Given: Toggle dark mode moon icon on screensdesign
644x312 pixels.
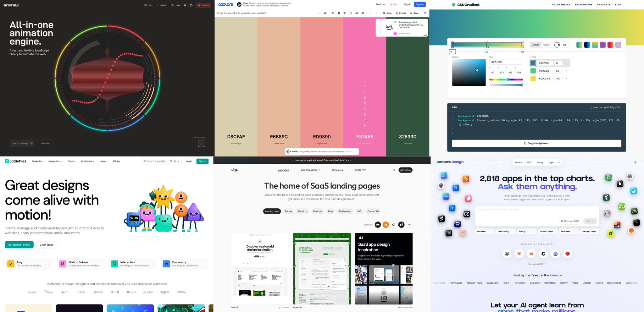Looking at the screenshot, I should tap(635, 162).
